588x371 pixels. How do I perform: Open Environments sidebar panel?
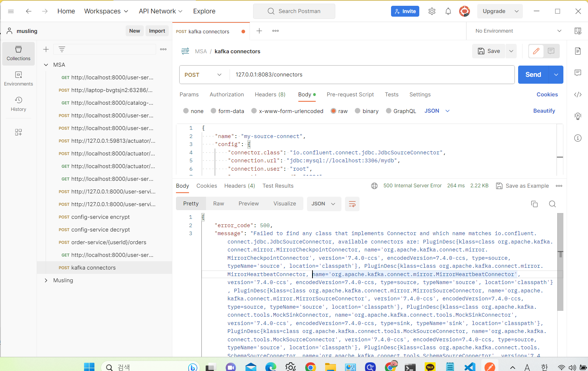[18, 79]
